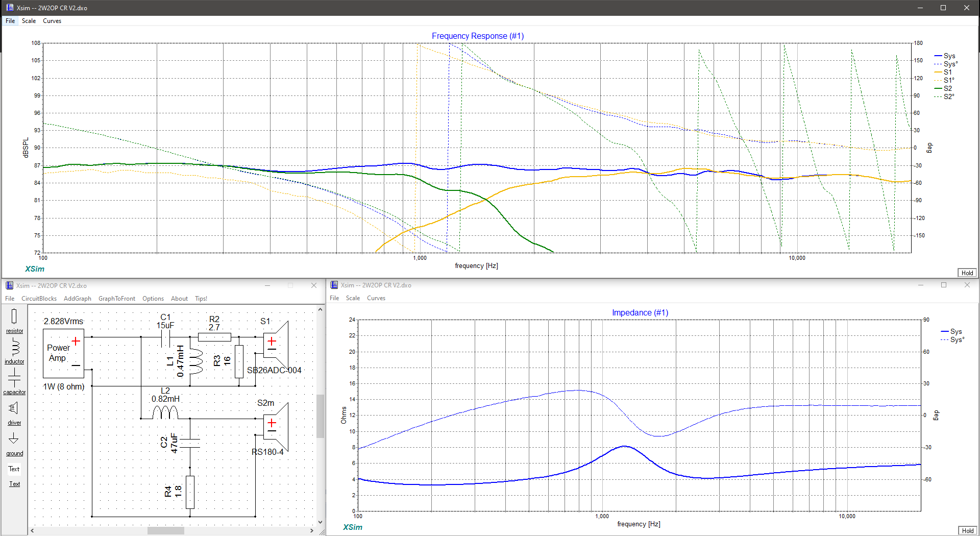Open Options menu in schematic window
980x536 pixels.
(x=153, y=299)
